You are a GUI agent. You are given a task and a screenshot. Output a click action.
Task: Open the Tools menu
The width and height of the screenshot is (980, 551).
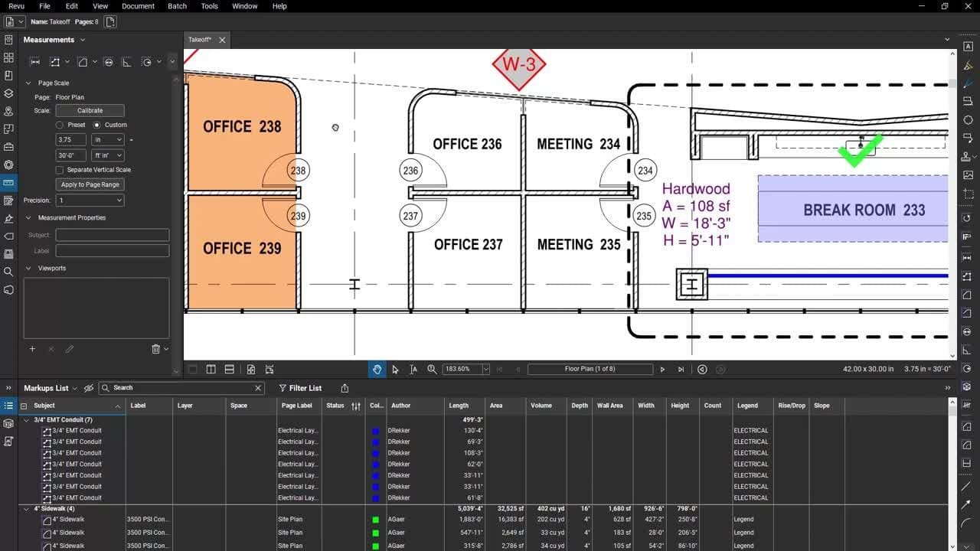point(209,6)
